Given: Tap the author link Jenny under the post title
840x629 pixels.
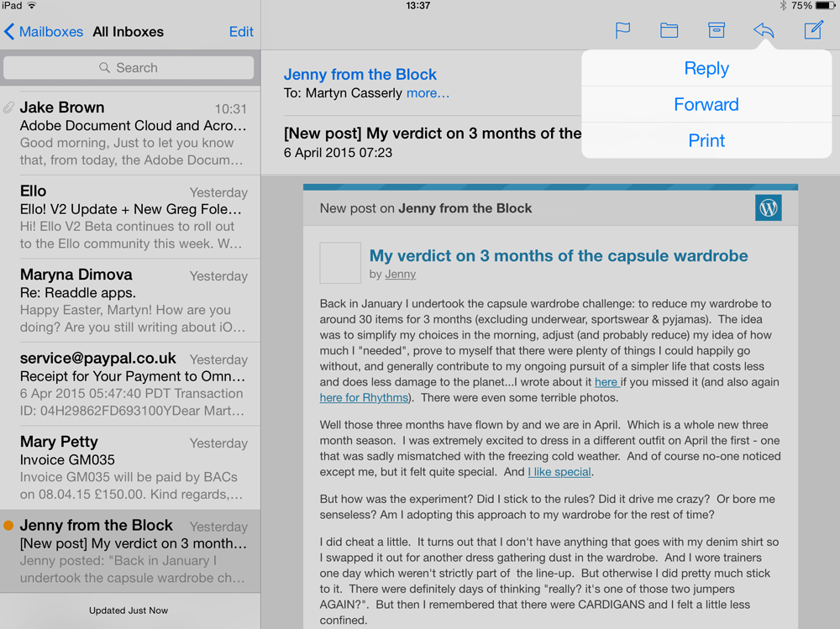Looking at the screenshot, I should (401, 274).
